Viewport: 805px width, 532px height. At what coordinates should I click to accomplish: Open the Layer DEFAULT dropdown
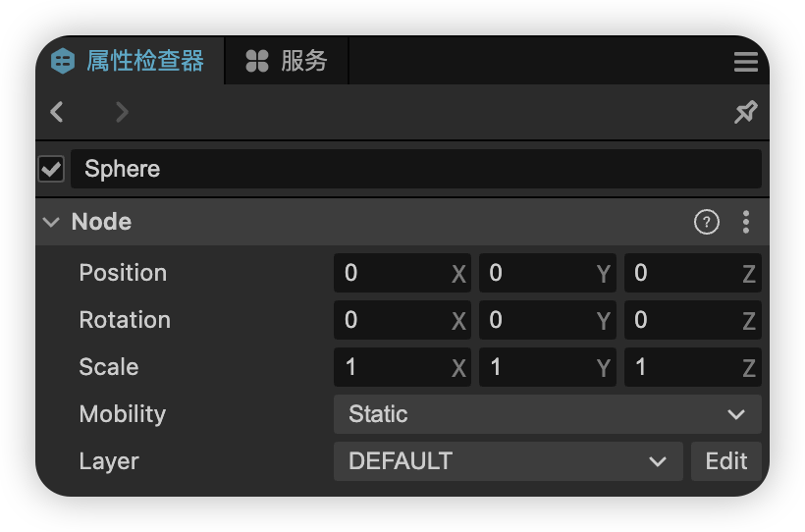tap(508, 461)
